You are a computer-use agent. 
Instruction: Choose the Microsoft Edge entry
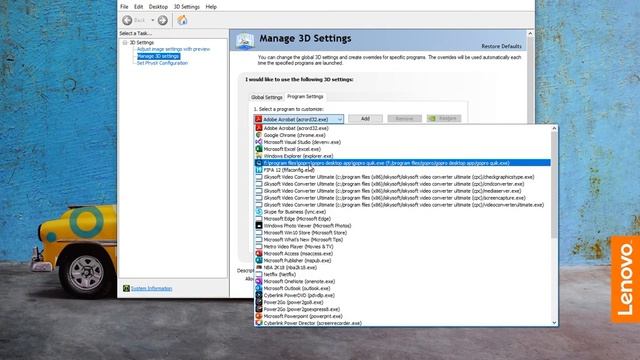(402, 219)
